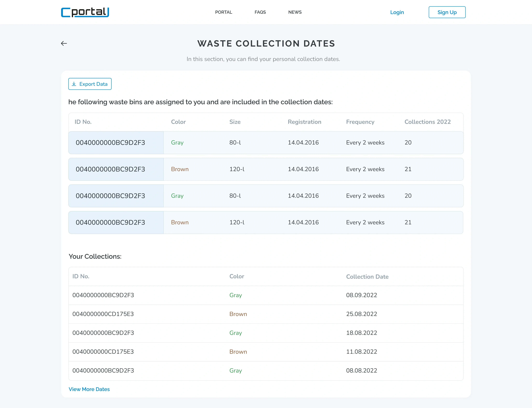The width and height of the screenshot is (532, 408).
Task: Click the collection dated 08.09.2022
Action: 265,295
